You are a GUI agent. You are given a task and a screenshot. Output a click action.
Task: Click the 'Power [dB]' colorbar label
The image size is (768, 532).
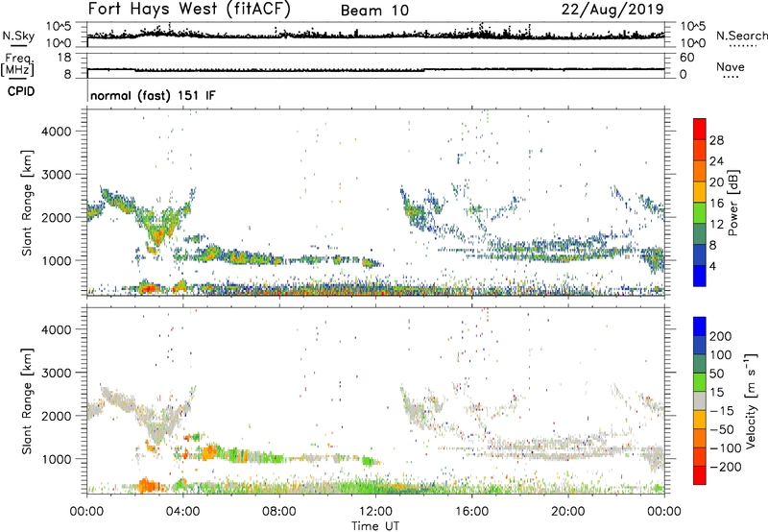(x=733, y=203)
